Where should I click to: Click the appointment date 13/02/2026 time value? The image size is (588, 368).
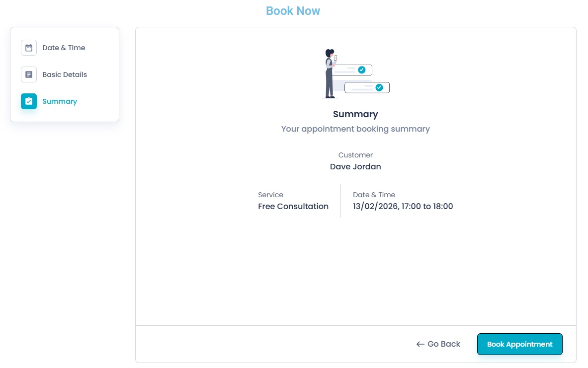[403, 207]
